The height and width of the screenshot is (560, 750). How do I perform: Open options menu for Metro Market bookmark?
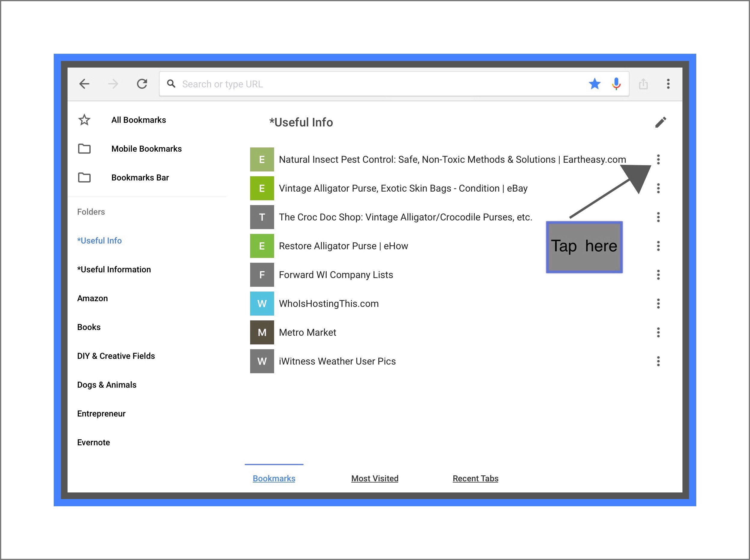point(658,332)
